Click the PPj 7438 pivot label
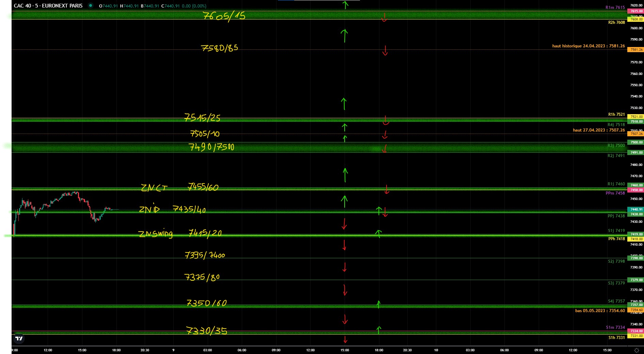The width and height of the screenshot is (644, 354). point(616,216)
